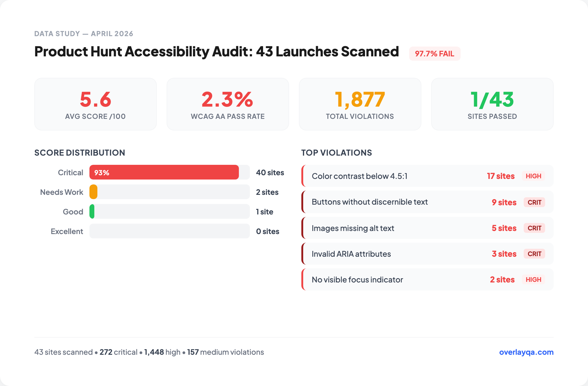Click the HIGH badge on color contrast row

533,176
